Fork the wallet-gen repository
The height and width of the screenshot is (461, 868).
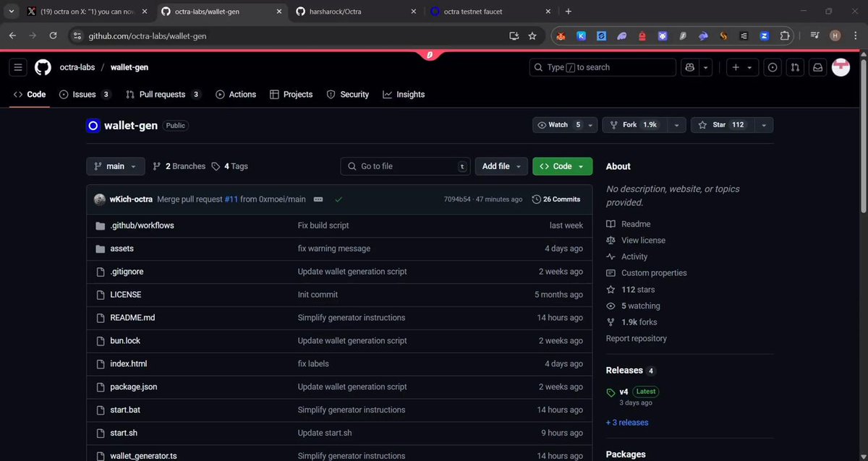[634, 125]
